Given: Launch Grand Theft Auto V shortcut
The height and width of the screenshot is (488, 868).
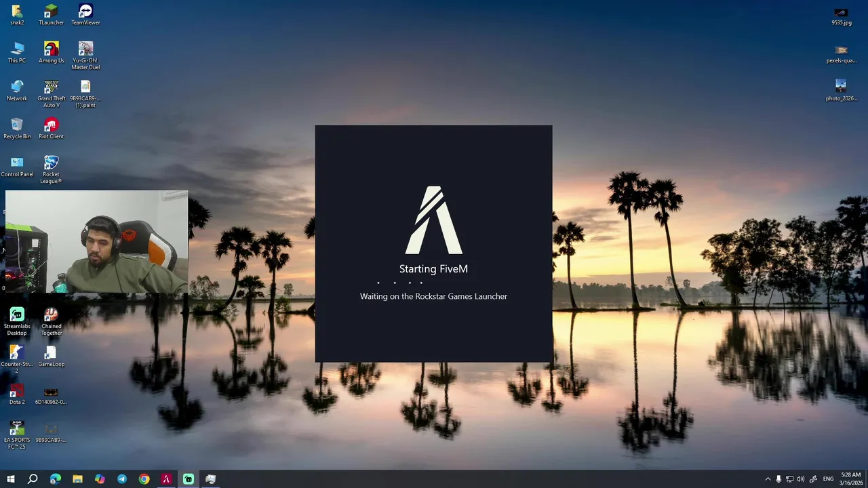Looking at the screenshot, I should [51, 94].
